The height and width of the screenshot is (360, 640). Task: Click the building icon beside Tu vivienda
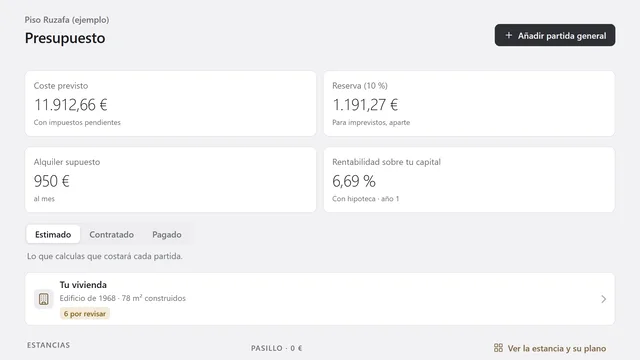click(44, 299)
